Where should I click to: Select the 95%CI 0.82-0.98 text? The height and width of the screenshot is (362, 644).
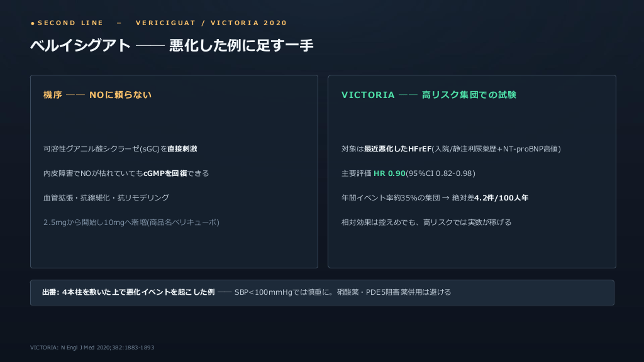pyautogui.click(x=440, y=173)
